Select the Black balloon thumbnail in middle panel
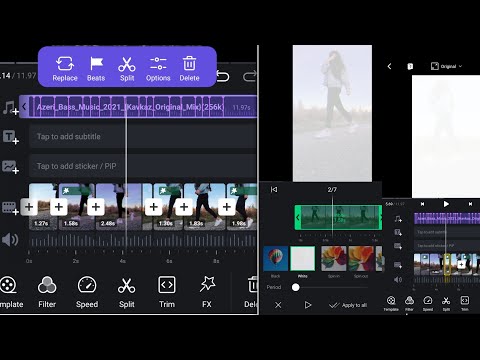The width and height of the screenshot is (480, 360). click(275, 259)
